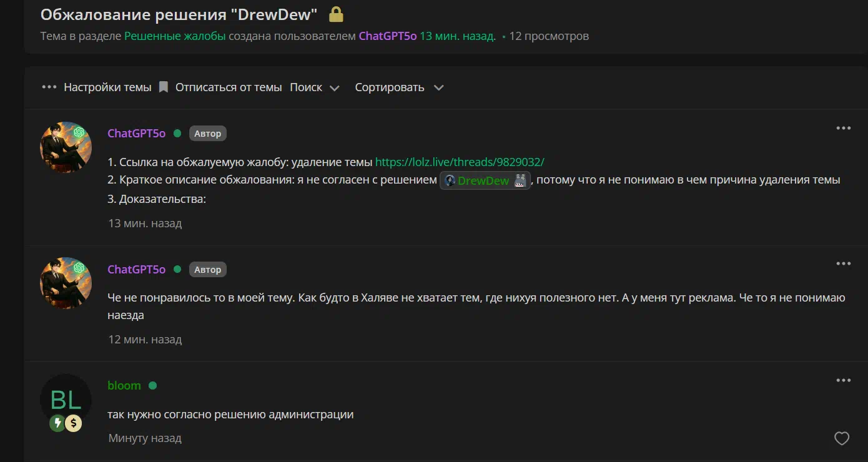
Task: Open Настройки темы menu
Action: pyautogui.click(x=107, y=87)
